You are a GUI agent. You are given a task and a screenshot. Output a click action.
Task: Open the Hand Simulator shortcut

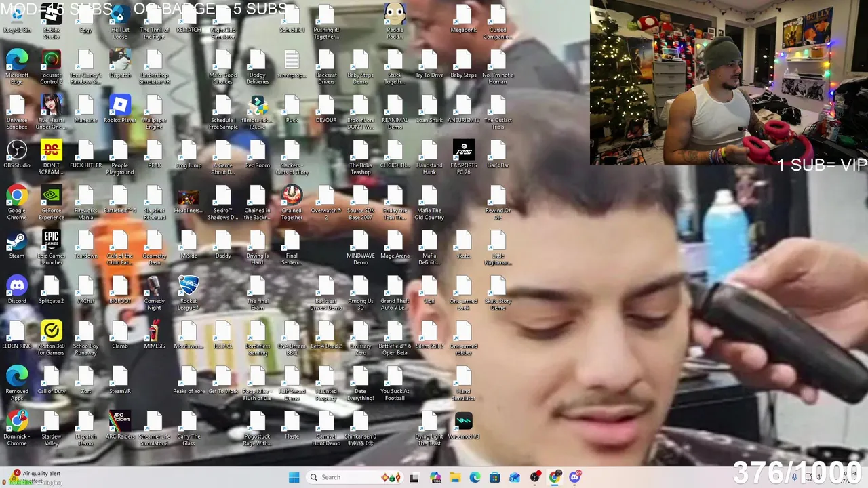pyautogui.click(x=463, y=383)
